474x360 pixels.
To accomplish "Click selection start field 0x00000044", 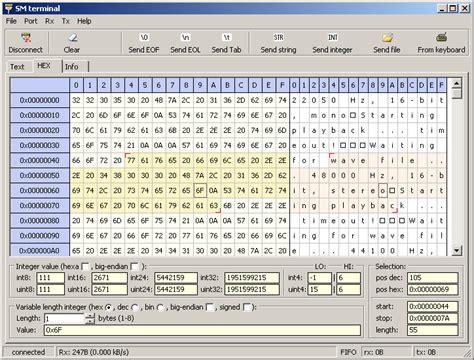I will [x=432, y=306].
